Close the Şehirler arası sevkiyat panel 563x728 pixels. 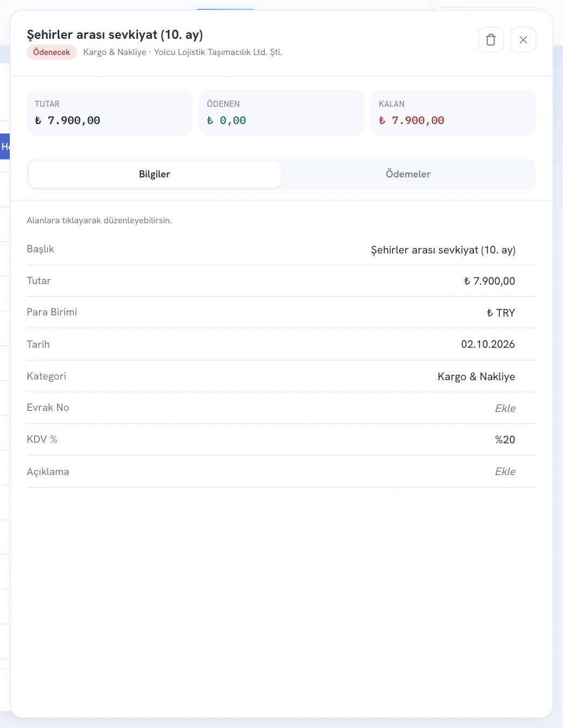(523, 40)
